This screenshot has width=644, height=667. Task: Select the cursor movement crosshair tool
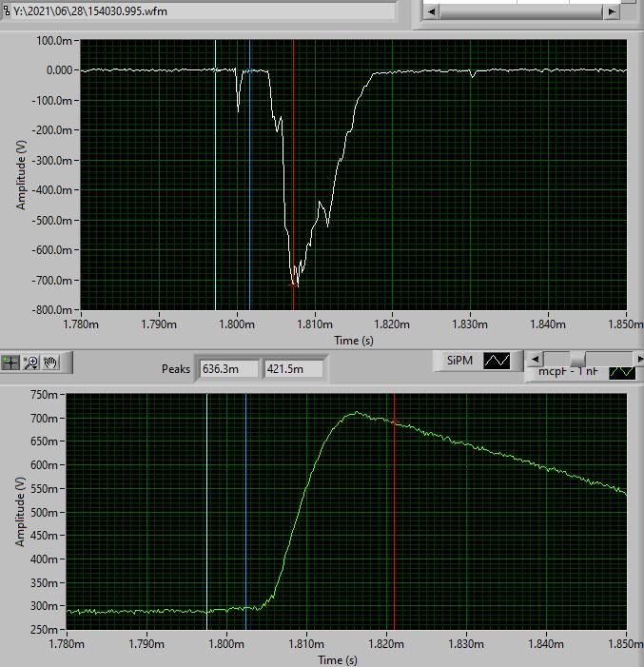(x=10, y=363)
